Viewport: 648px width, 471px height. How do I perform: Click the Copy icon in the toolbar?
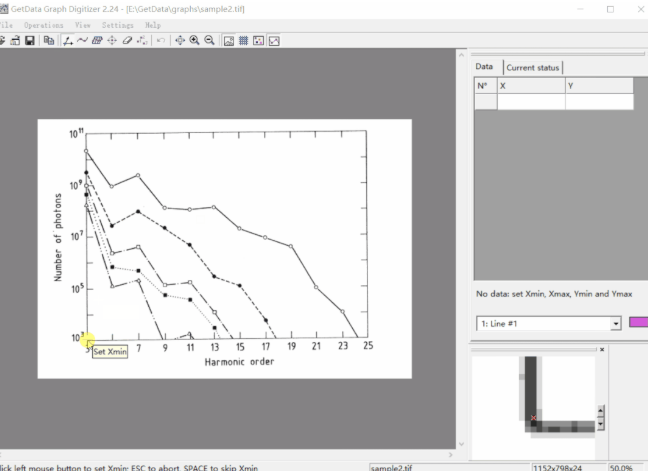[x=49, y=41]
